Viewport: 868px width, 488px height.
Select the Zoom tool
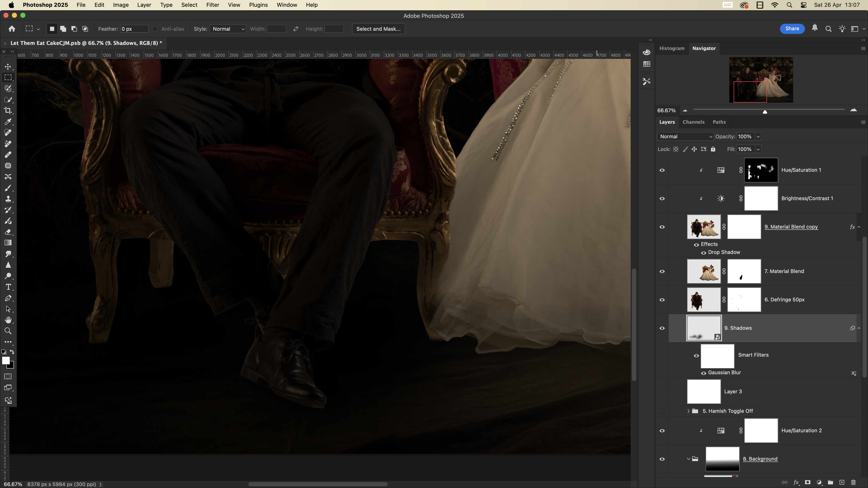[8, 331]
